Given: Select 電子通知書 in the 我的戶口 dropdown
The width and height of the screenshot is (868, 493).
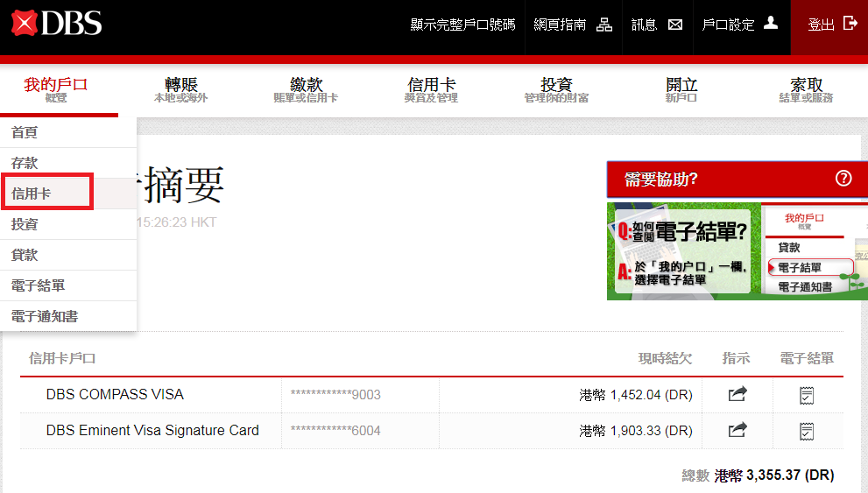Looking at the screenshot, I should (x=45, y=316).
